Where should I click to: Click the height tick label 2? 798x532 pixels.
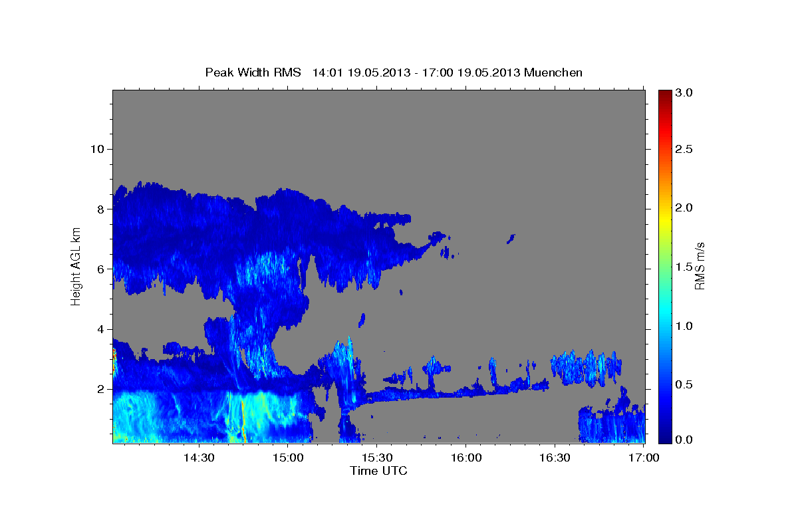tap(100, 389)
